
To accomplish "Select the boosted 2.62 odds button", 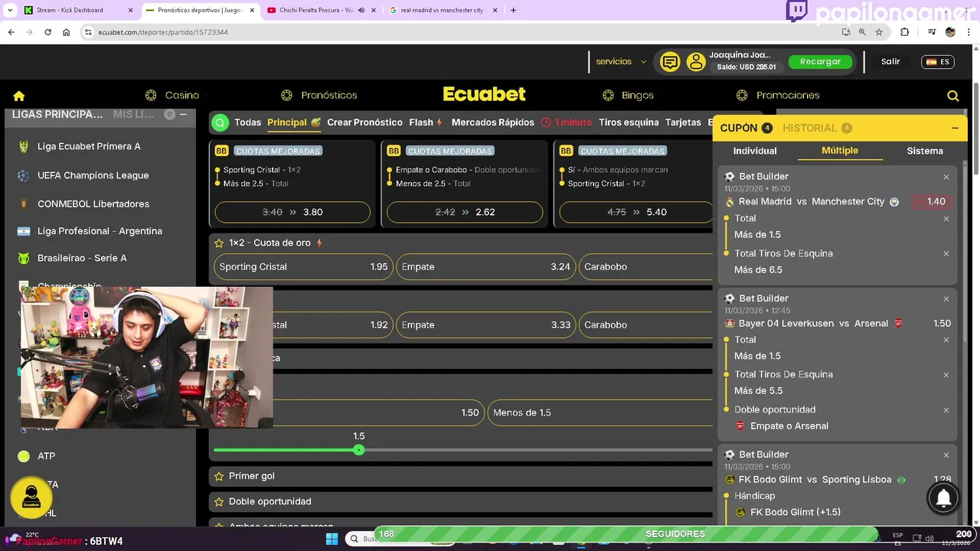I will (x=465, y=212).
